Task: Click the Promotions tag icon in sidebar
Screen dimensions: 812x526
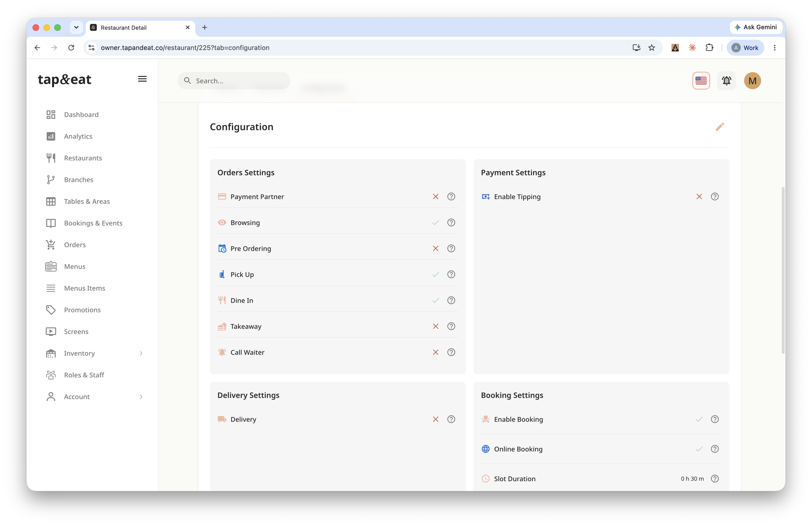Action: click(x=51, y=310)
